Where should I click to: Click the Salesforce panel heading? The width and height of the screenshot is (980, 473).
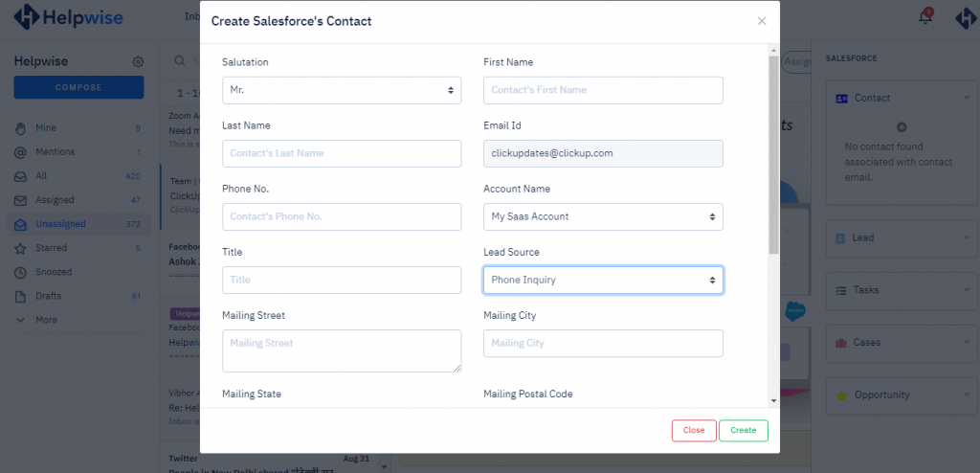coord(851,58)
